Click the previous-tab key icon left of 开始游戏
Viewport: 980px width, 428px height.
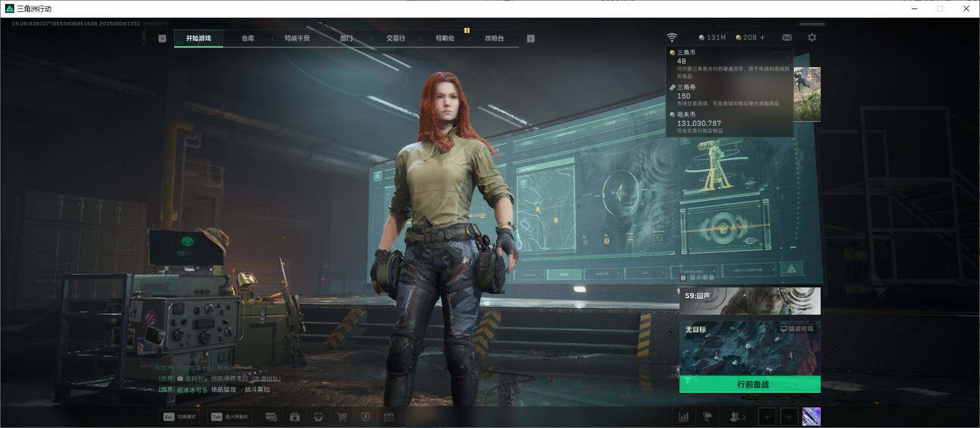[162, 38]
